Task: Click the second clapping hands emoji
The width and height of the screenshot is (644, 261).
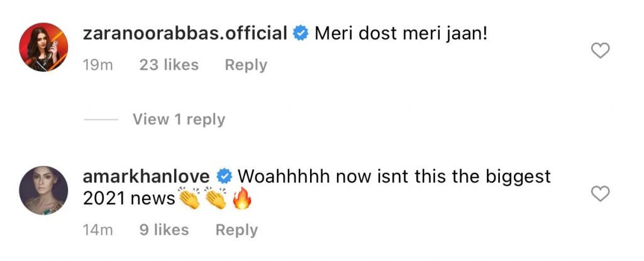Action: click(216, 199)
